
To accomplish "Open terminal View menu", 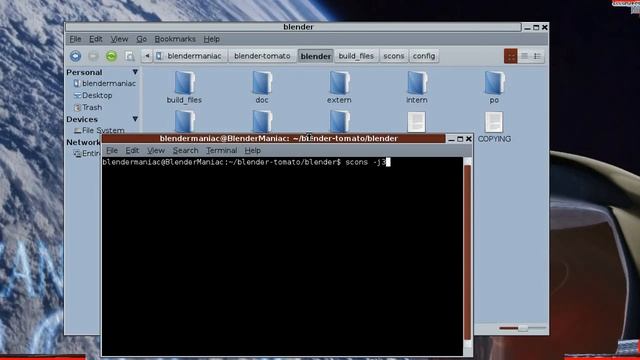I will point(156,151).
